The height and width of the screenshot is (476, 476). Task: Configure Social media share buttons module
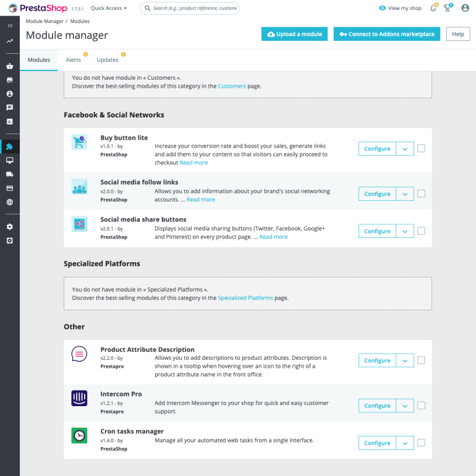(x=377, y=231)
